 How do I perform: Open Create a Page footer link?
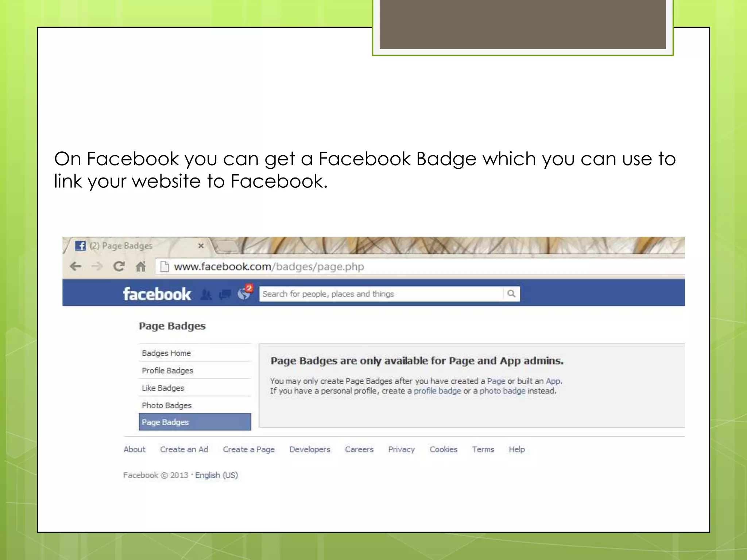point(249,450)
